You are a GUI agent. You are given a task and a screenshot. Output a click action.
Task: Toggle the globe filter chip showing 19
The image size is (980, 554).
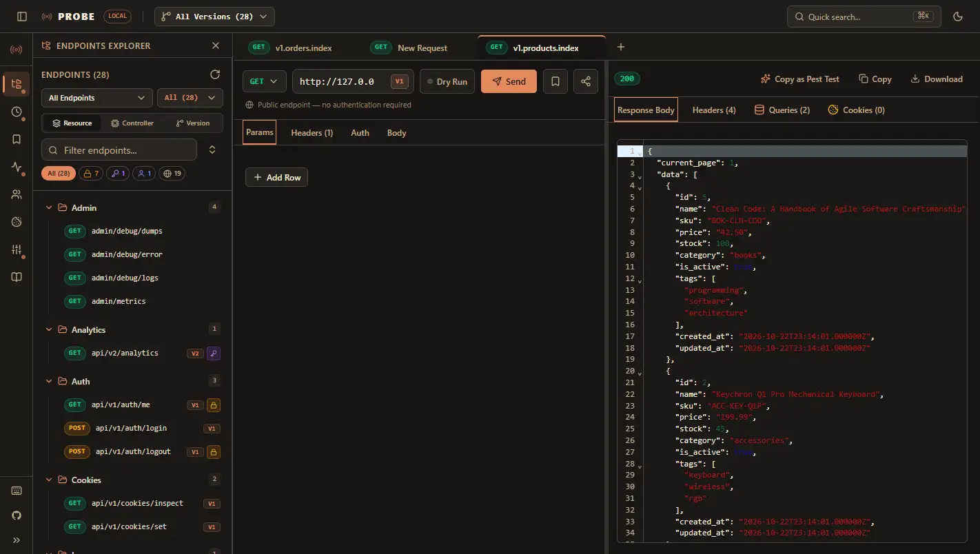172,174
